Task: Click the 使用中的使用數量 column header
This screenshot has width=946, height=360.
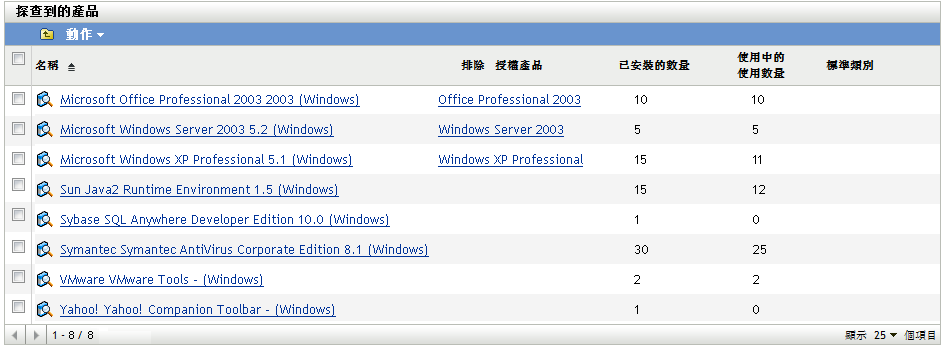Action: (761, 66)
